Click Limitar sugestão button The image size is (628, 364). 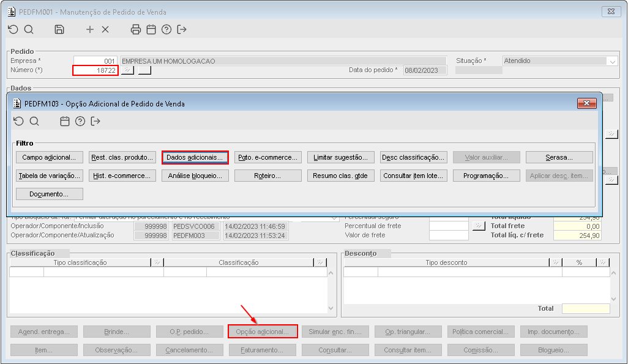(x=341, y=157)
